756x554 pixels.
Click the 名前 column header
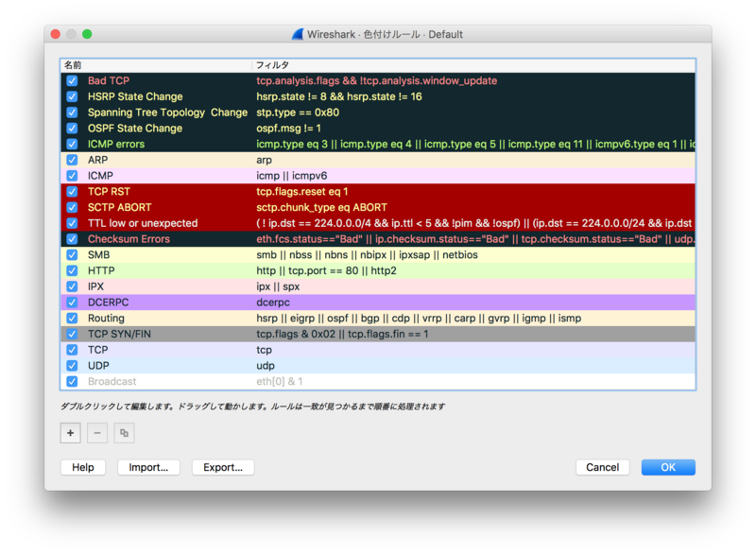(x=156, y=65)
